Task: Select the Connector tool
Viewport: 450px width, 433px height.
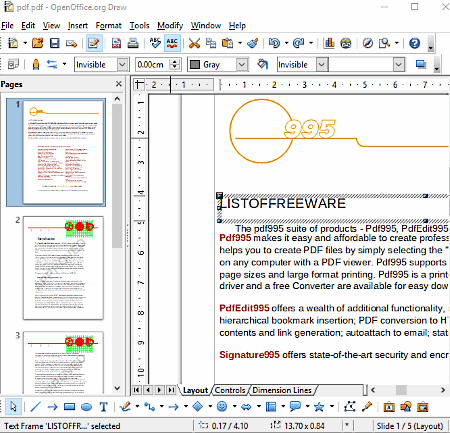Action: (x=149, y=407)
